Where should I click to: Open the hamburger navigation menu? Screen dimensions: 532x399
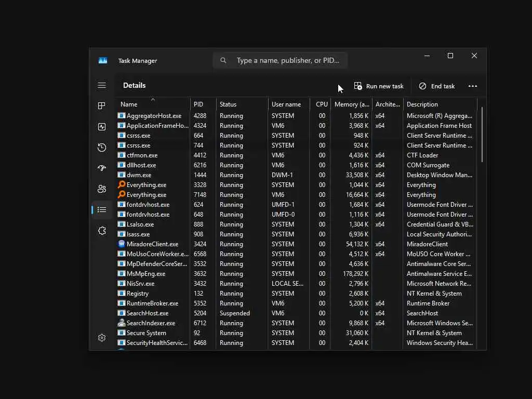(x=102, y=85)
